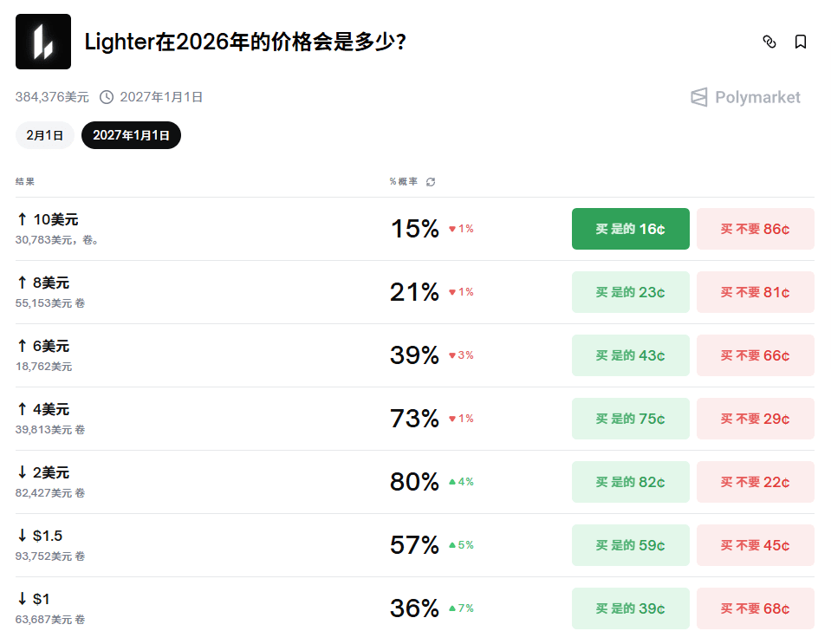831x644 pixels.
Task: Buy Yes at 75¢ for ↑4美元
Action: pos(630,419)
